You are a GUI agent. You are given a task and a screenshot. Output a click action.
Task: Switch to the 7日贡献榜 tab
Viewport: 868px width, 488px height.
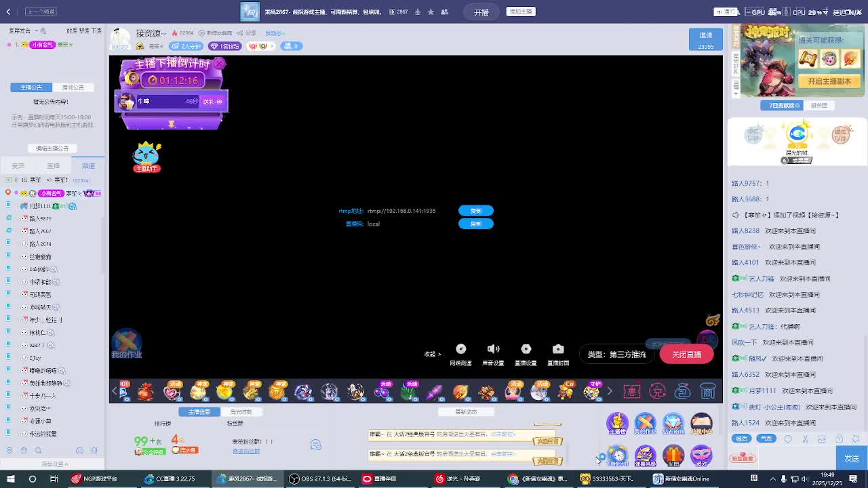tap(781, 106)
